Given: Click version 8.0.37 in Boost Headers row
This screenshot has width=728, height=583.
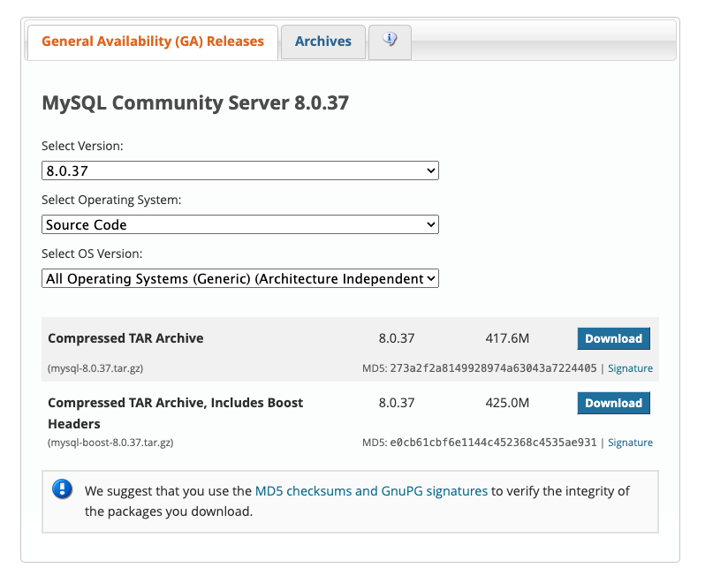Looking at the screenshot, I should (x=397, y=403).
